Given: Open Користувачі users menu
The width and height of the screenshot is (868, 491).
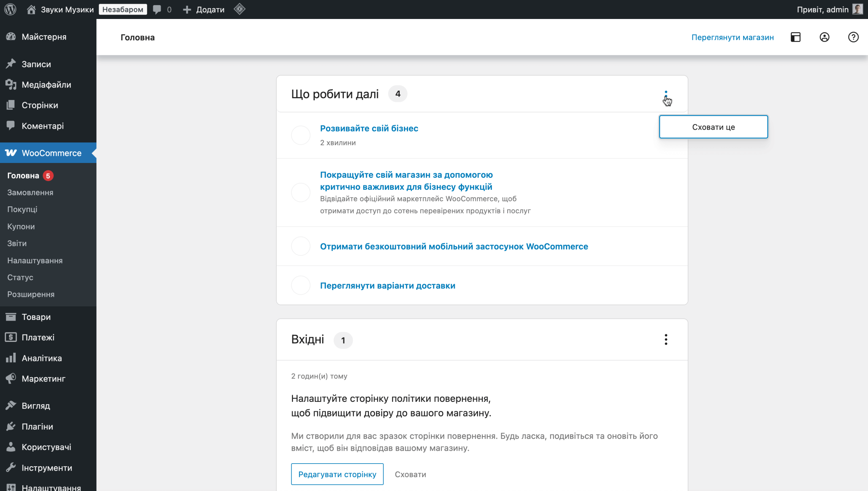Looking at the screenshot, I should tap(48, 447).
